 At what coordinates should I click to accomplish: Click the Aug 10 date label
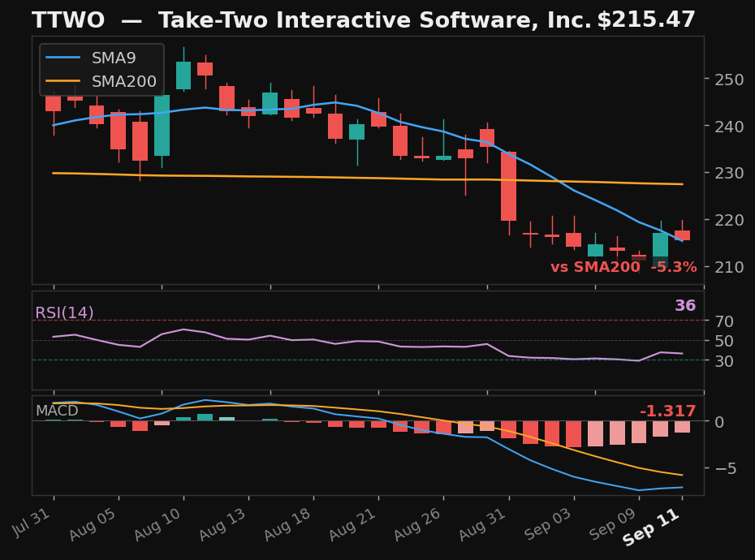click(157, 524)
